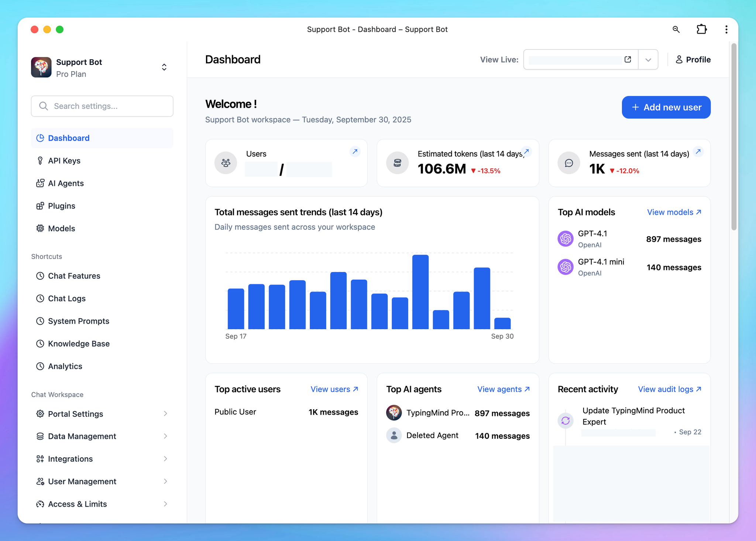Go to API Keys in sidebar
Image resolution: width=756 pixels, height=541 pixels.
64,161
